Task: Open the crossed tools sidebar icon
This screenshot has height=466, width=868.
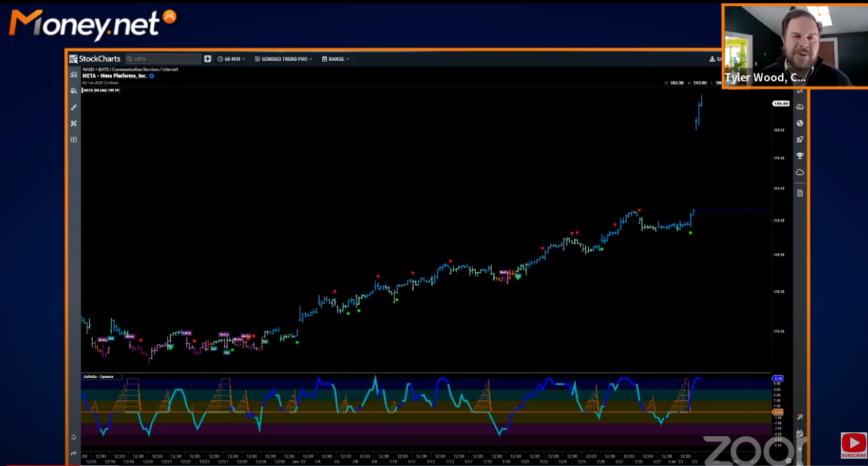Action: pos(73,123)
